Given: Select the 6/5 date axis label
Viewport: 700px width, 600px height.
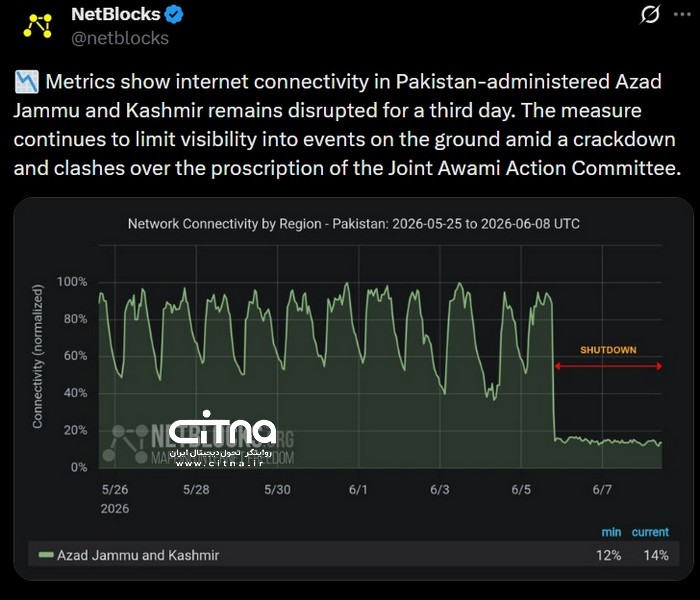Looking at the screenshot, I should tap(521, 490).
